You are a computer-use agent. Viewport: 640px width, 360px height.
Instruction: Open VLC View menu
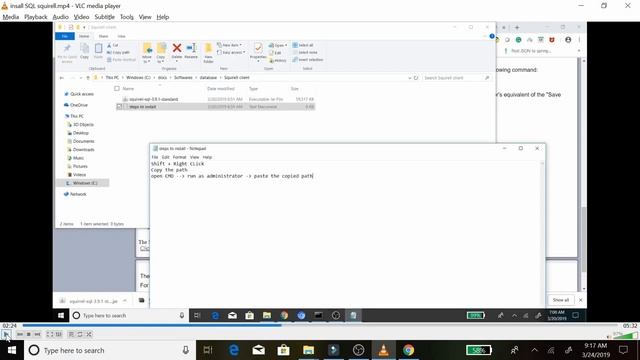pyautogui.click(x=145, y=17)
